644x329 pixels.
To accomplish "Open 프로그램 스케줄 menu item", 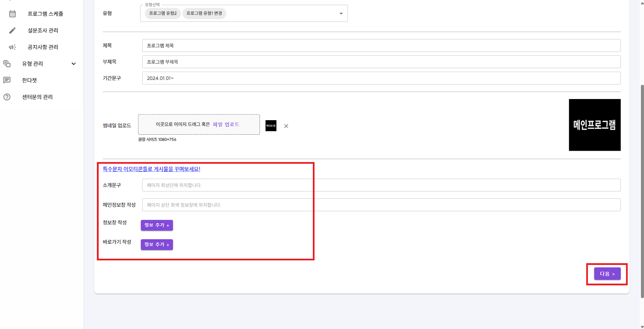I will tap(45, 14).
